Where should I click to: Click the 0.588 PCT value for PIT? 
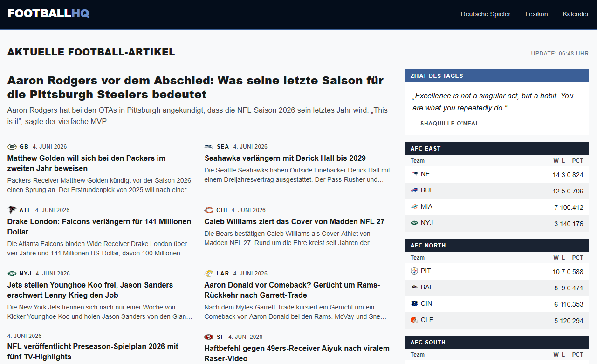575,272
